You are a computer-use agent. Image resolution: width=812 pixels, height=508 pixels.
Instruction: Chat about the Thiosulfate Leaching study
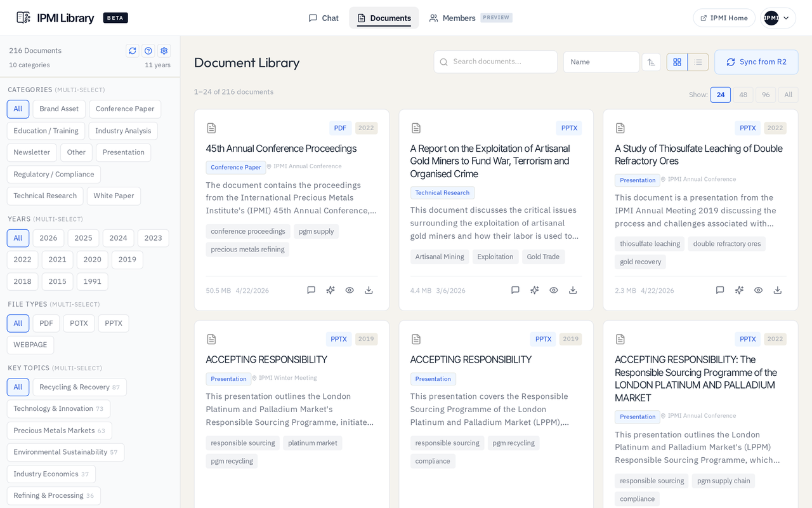[x=720, y=290]
